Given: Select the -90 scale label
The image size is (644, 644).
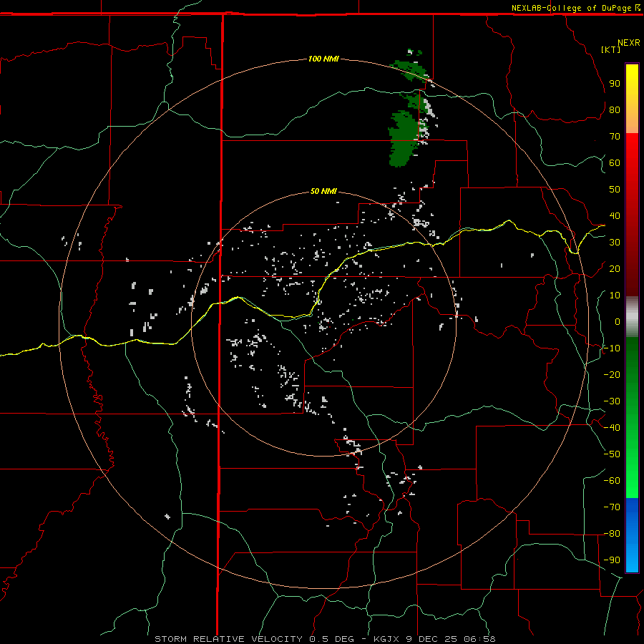Looking at the screenshot, I should click(x=612, y=560).
